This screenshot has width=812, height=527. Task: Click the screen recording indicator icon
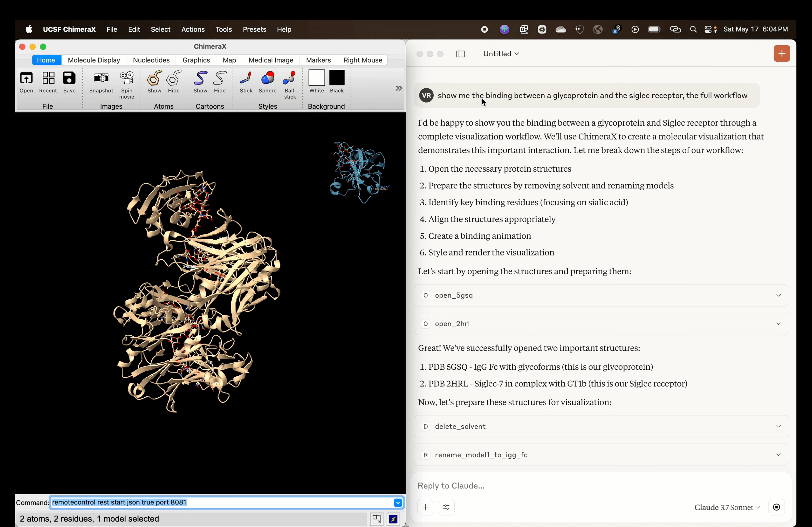click(484, 29)
